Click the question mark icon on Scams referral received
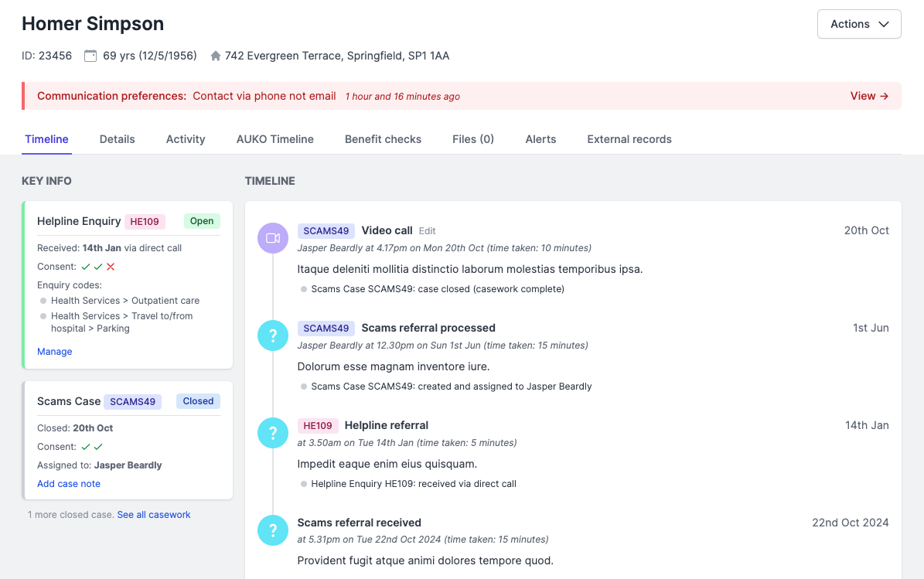Image resolution: width=924 pixels, height=579 pixels. tap(272, 530)
